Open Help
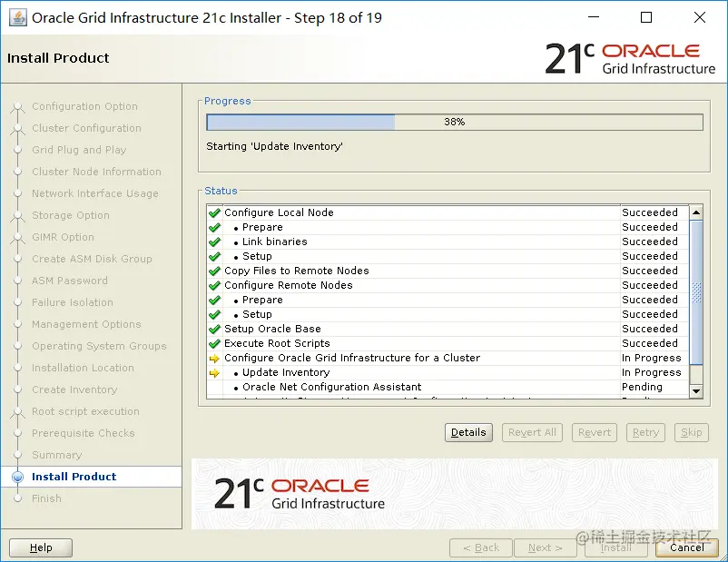728x562 pixels. [x=41, y=547]
